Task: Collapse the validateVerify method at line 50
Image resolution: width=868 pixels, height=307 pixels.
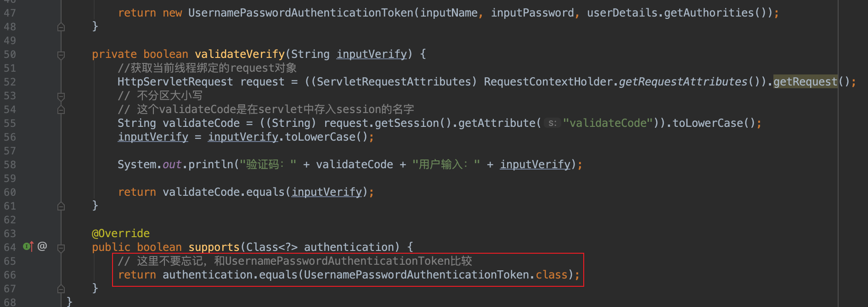Action: (x=61, y=55)
